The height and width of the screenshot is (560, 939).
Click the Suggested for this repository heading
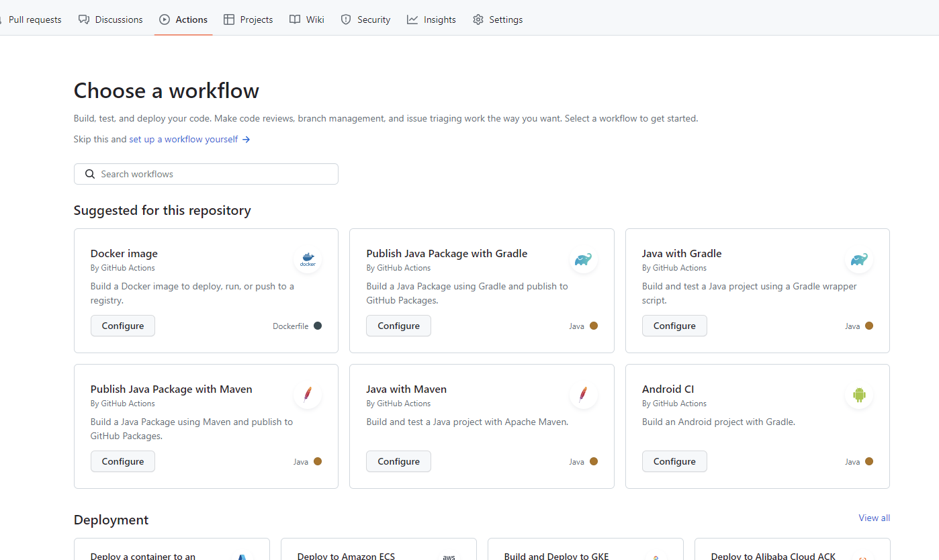[x=163, y=210]
